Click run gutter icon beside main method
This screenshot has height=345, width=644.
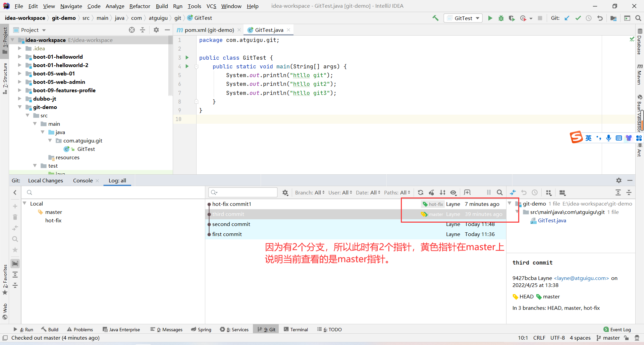(x=187, y=66)
